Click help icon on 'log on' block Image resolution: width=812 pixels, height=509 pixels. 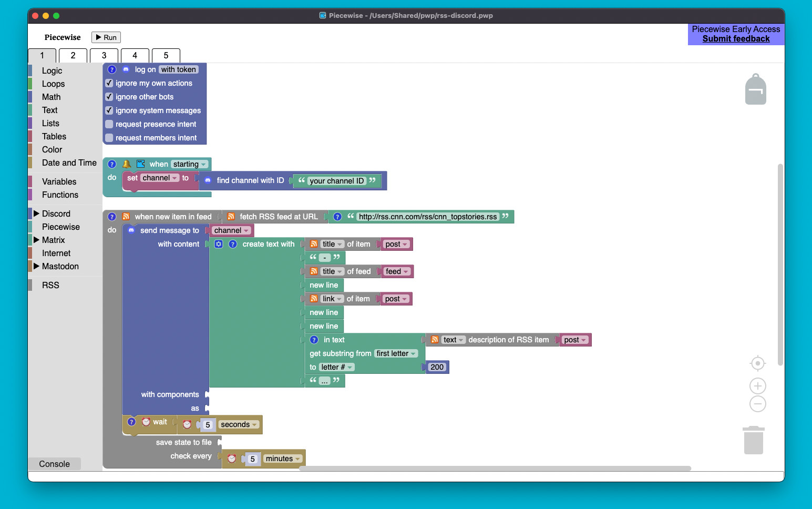112,69
